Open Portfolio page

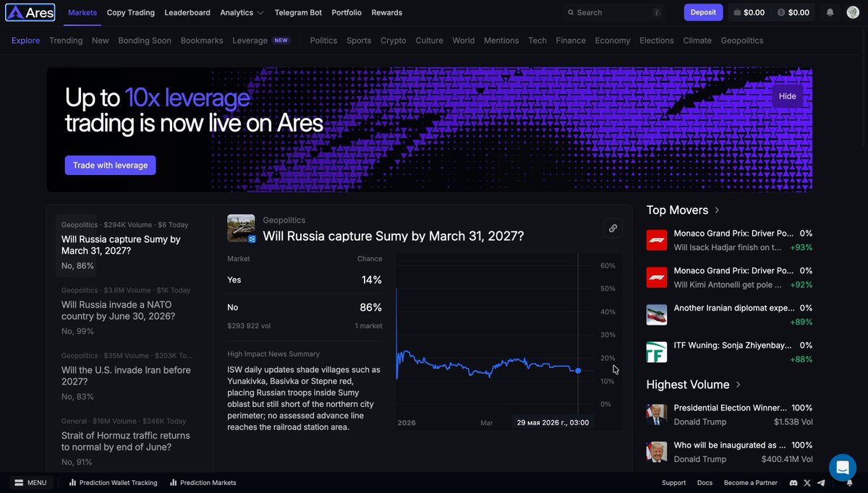pos(346,12)
